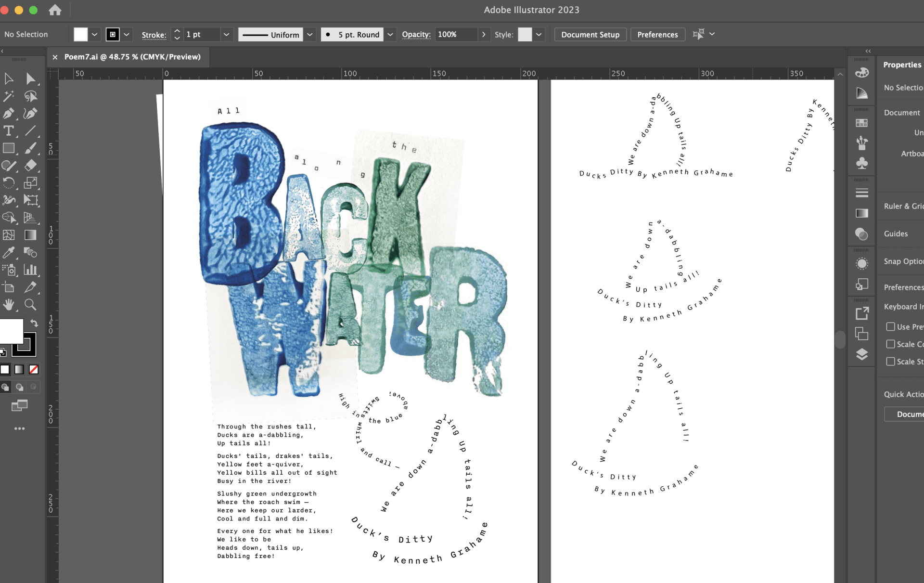Open Preferences from the control bar
Image resolution: width=924 pixels, height=583 pixels.
point(657,35)
